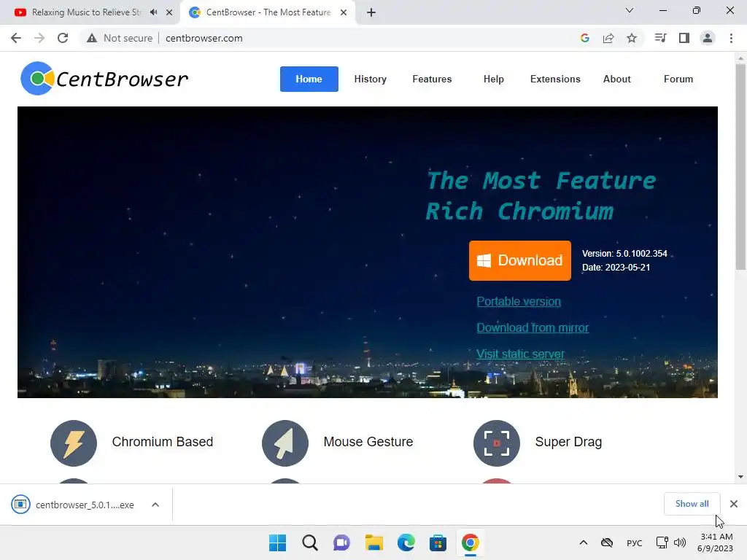The image size is (747, 560).
Task: Open the tab search chevron
Action: [630, 10]
